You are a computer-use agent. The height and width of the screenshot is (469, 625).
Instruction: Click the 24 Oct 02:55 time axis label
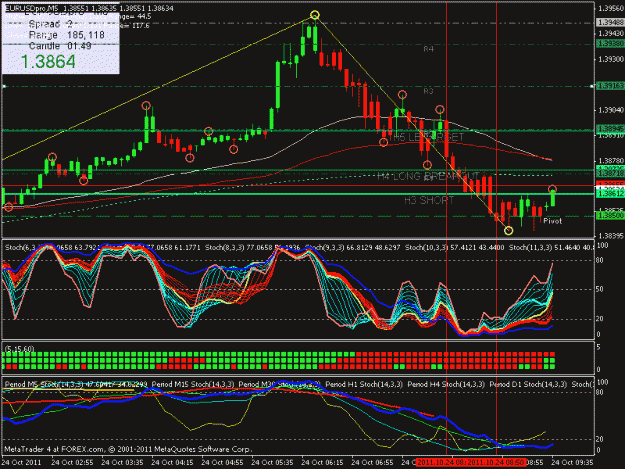click(x=72, y=463)
